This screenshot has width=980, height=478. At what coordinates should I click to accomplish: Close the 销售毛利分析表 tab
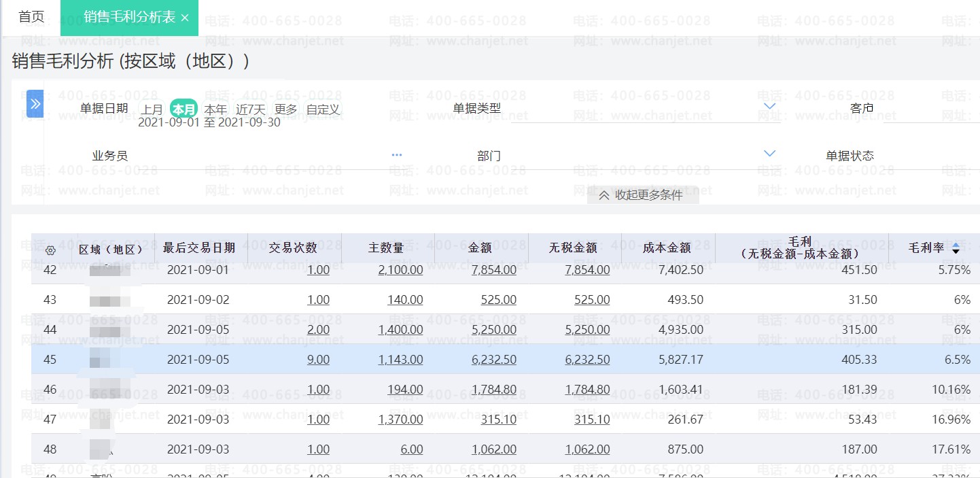point(185,18)
